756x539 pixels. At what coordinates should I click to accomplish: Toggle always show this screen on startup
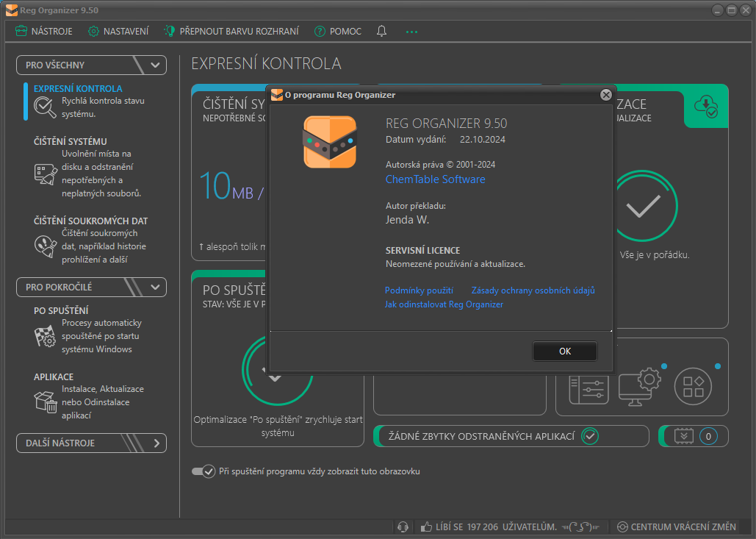pos(203,471)
